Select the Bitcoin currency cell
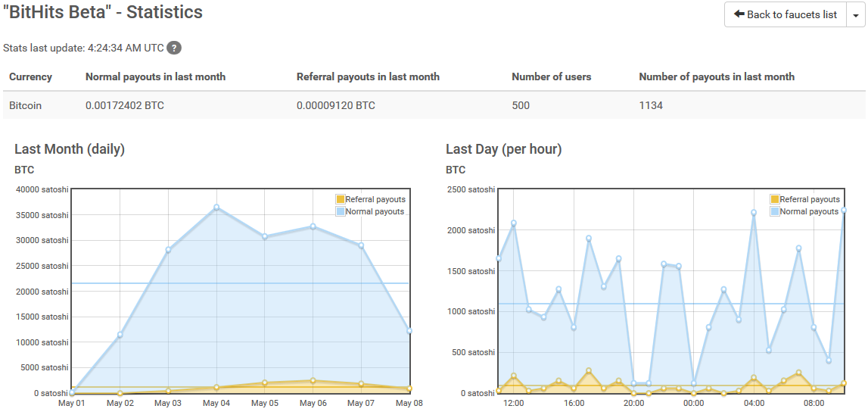The image size is (868, 412). [x=26, y=105]
